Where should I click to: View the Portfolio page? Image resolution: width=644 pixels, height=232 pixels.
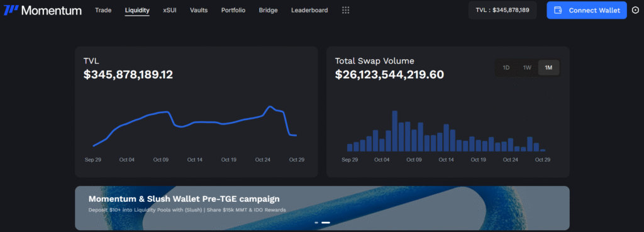(x=233, y=10)
